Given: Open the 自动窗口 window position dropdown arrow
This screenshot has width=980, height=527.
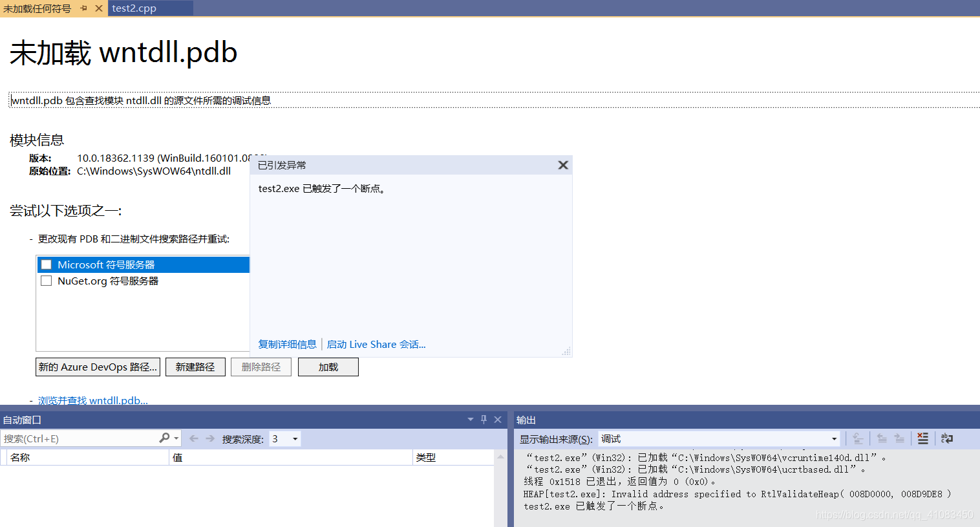Looking at the screenshot, I should tap(471, 420).
